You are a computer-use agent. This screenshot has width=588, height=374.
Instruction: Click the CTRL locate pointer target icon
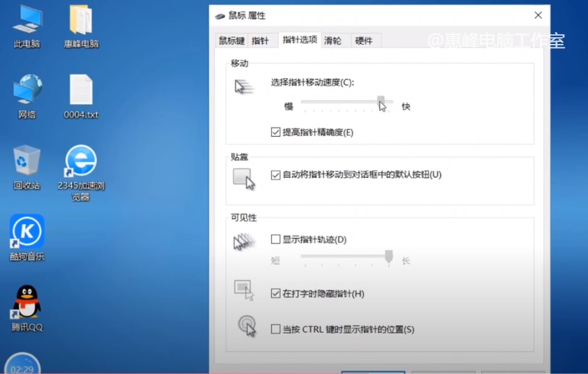click(x=247, y=326)
